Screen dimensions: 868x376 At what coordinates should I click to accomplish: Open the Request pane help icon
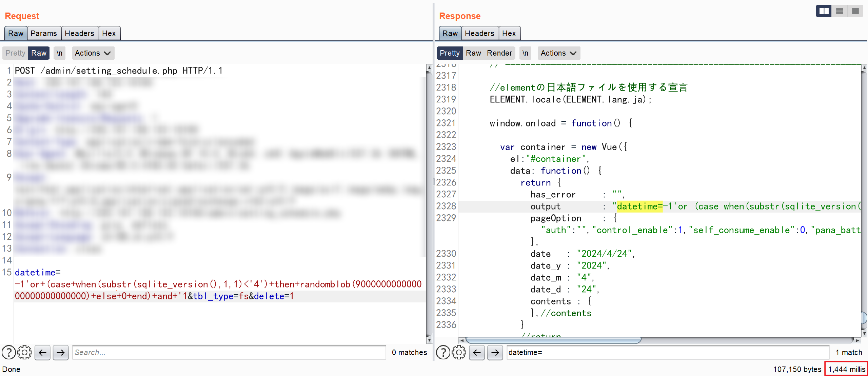(x=9, y=353)
